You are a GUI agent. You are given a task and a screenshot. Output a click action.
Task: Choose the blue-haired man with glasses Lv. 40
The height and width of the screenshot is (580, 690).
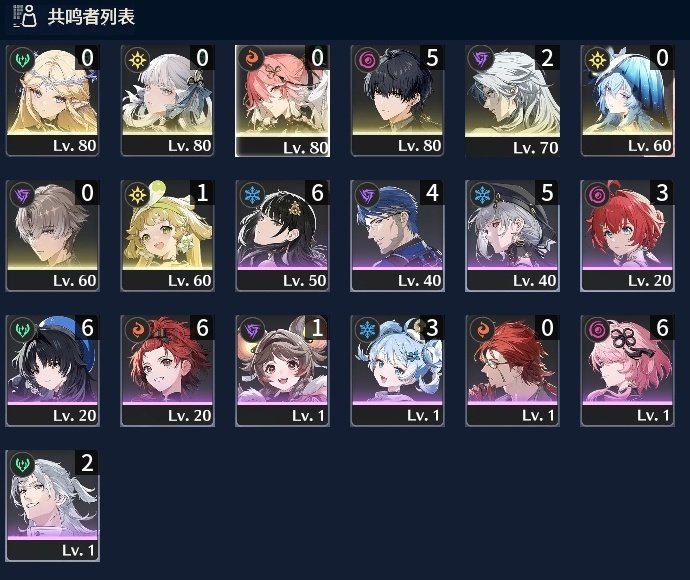pos(397,235)
